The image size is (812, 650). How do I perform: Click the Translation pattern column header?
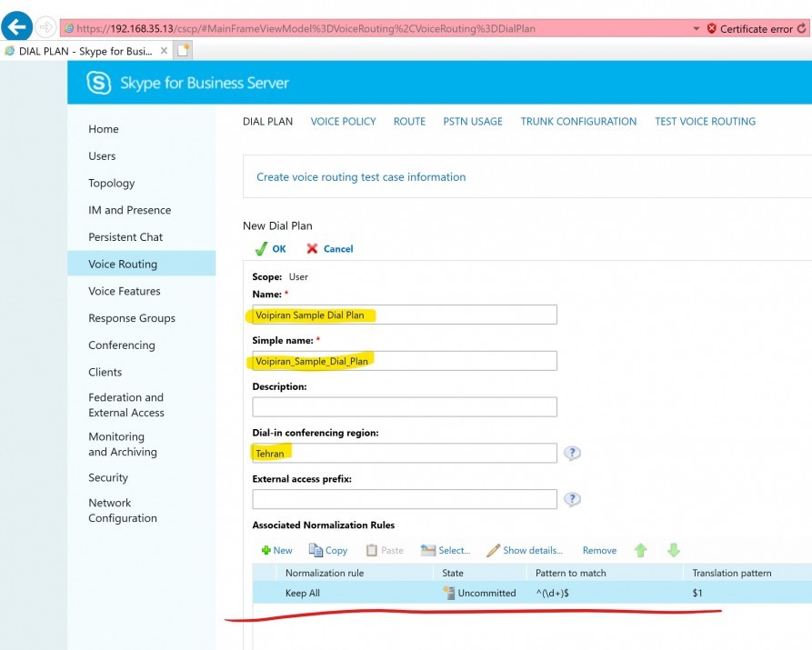732,573
